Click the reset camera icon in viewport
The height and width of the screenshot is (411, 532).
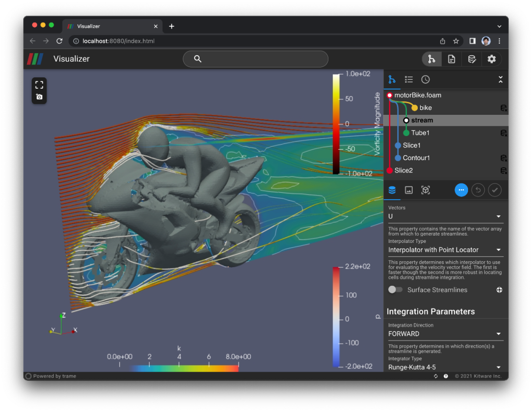click(x=39, y=85)
